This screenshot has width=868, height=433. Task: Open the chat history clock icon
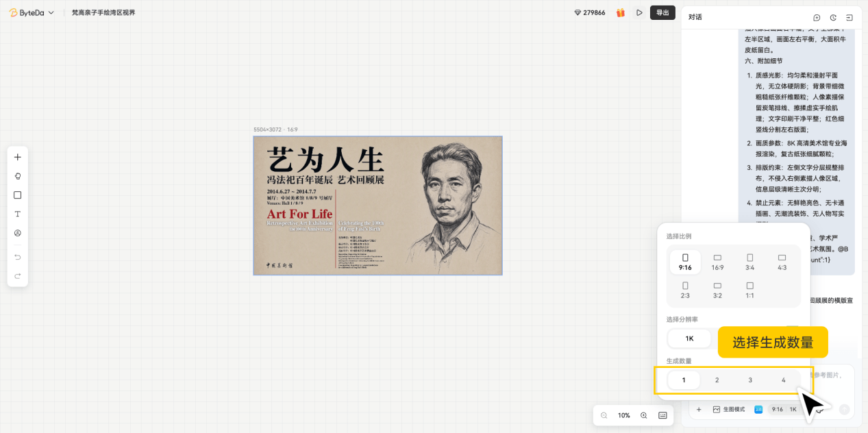[x=833, y=18]
